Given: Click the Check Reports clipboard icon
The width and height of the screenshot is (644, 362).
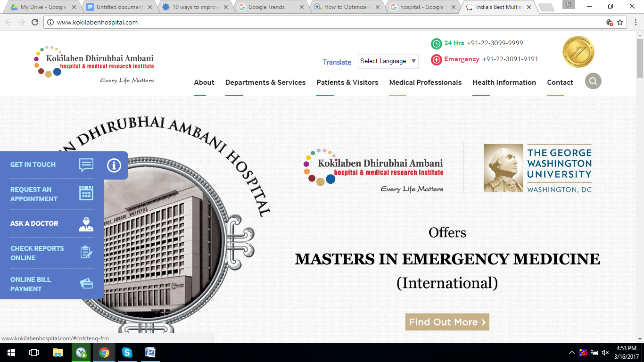Looking at the screenshot, I should (86, 253).
